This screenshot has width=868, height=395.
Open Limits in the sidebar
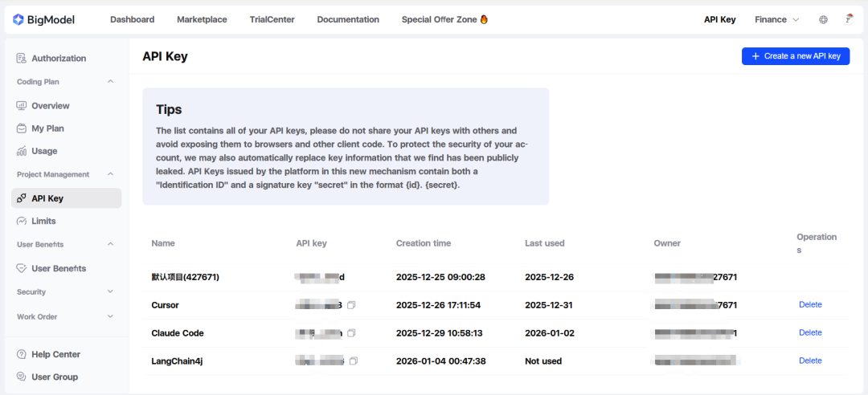[x=43, y=221]
